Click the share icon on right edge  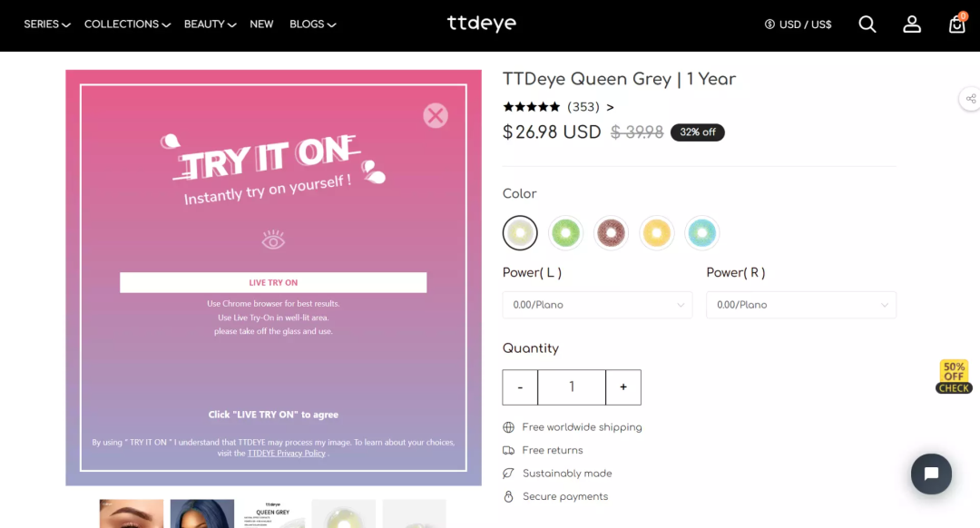(x=971, y=99)
